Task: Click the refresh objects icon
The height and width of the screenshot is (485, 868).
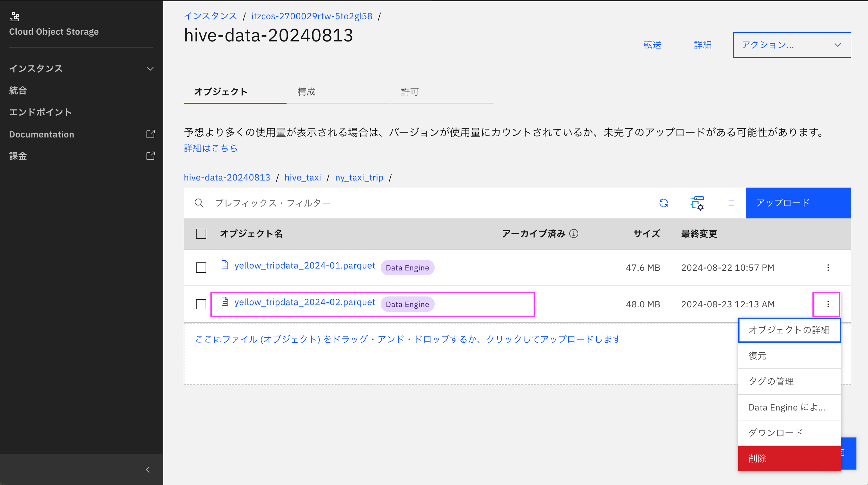Action: (663, 203)
